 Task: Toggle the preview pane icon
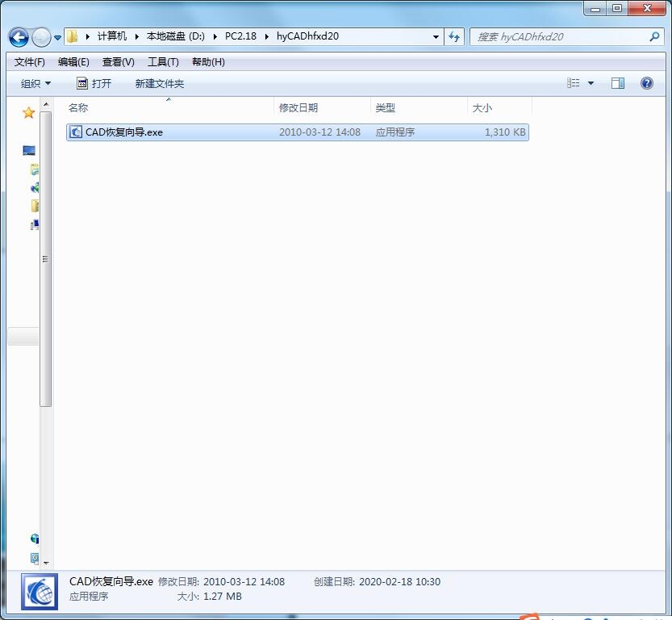(x=618, y=83)
